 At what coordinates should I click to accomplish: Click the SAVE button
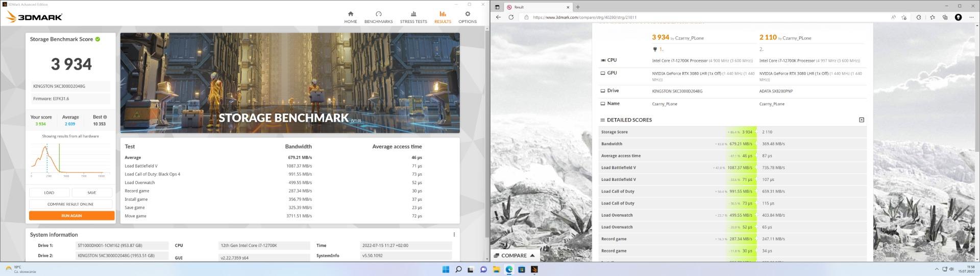[92, 193]
